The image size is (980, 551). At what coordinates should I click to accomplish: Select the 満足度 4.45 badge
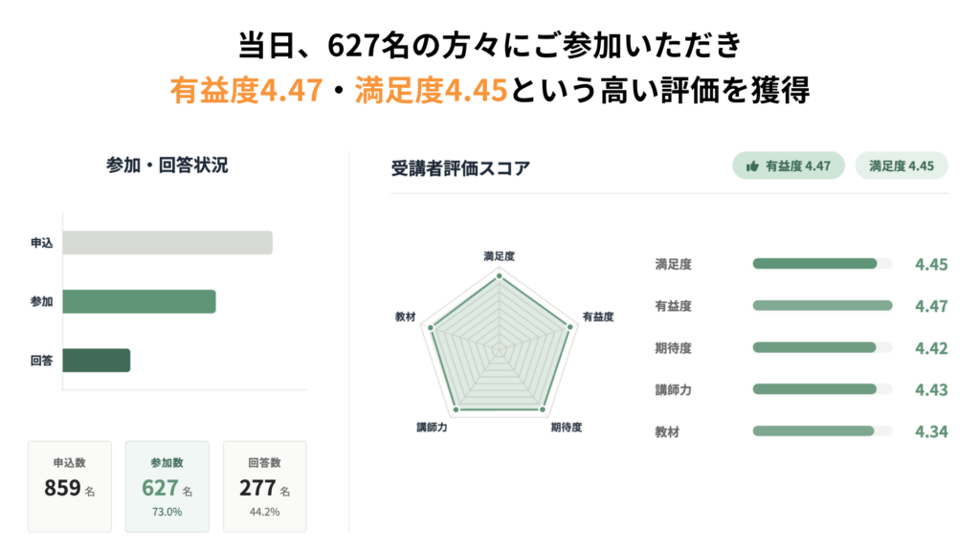(x=901, y=165)
